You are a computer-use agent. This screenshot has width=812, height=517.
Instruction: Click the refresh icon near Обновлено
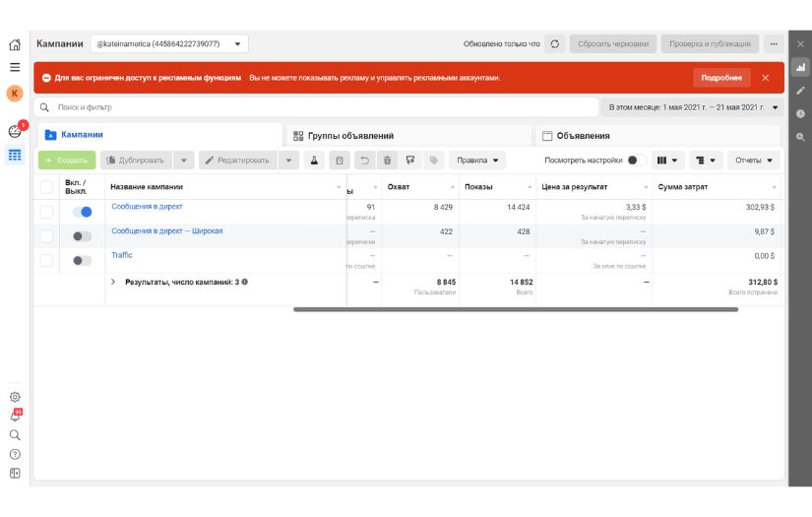(x=555, y=44)
